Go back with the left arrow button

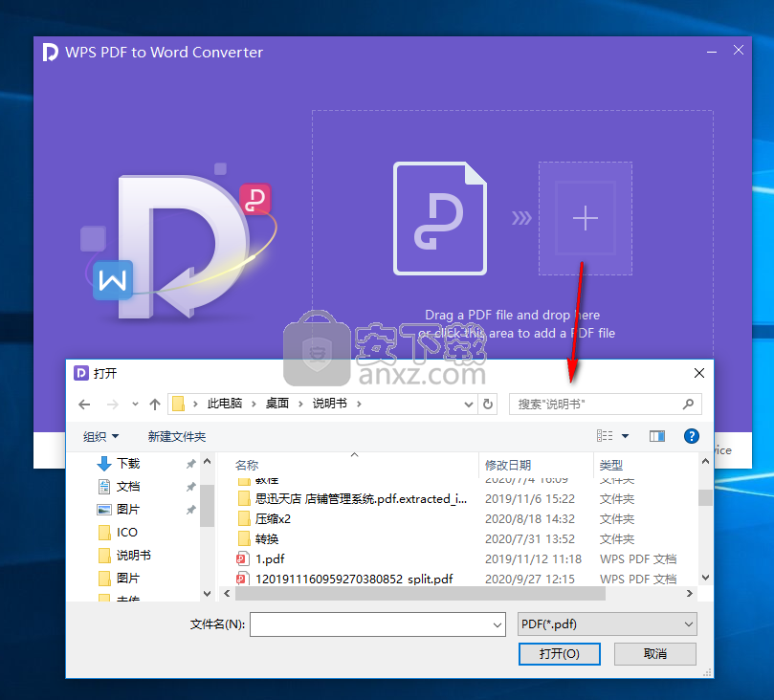click(x=84, y=405)
